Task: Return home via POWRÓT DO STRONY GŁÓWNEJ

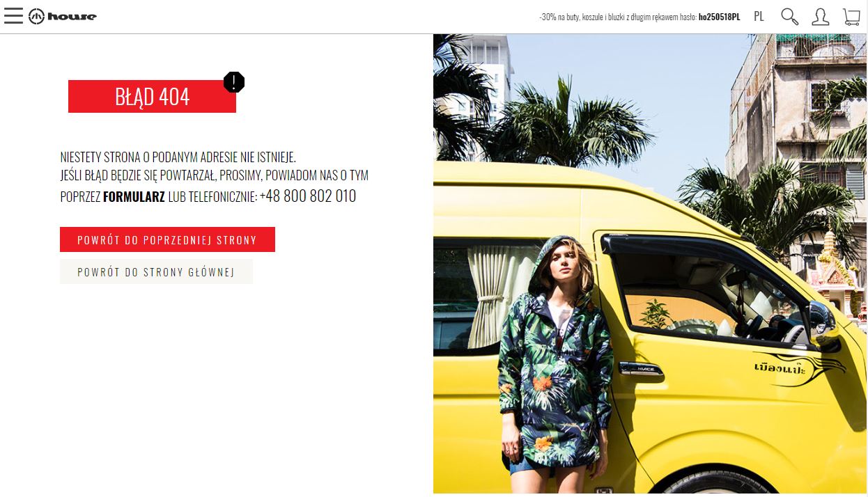Action: click(x=156, y=271)
